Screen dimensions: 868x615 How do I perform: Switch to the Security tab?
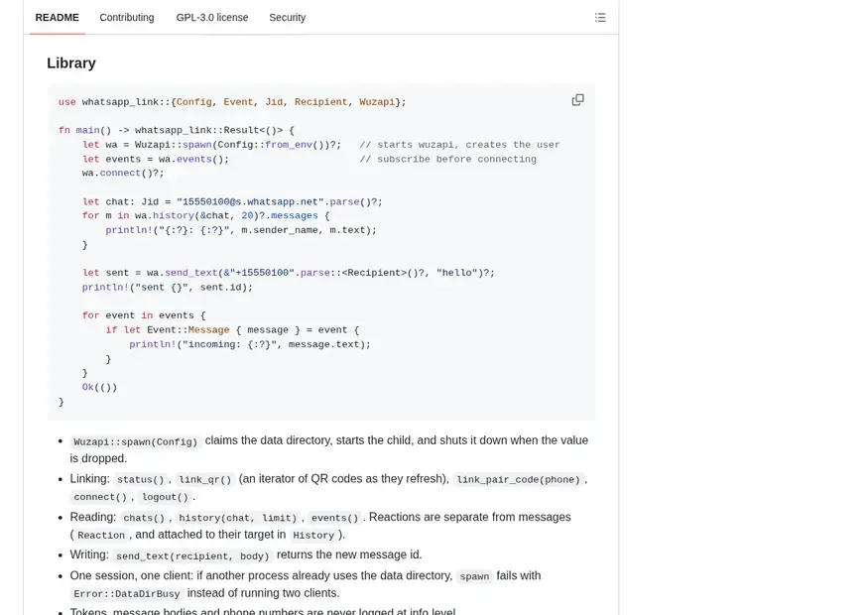point(288,18)
